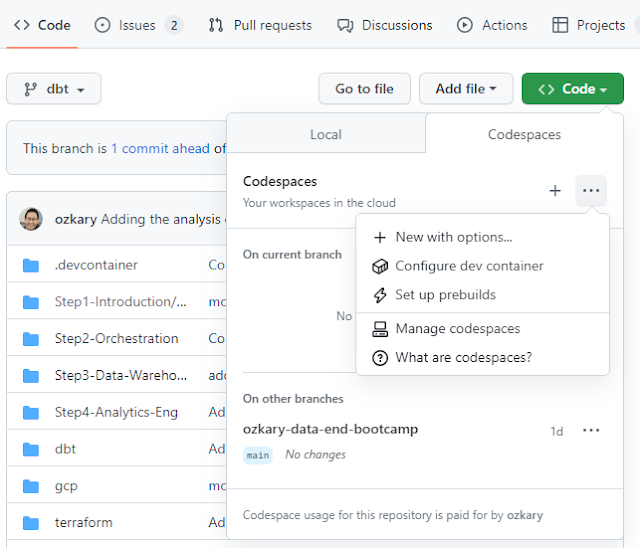This screenshot has height=548, width=640.
Task: Select Set up prebuilds
Action: point(482,295)
